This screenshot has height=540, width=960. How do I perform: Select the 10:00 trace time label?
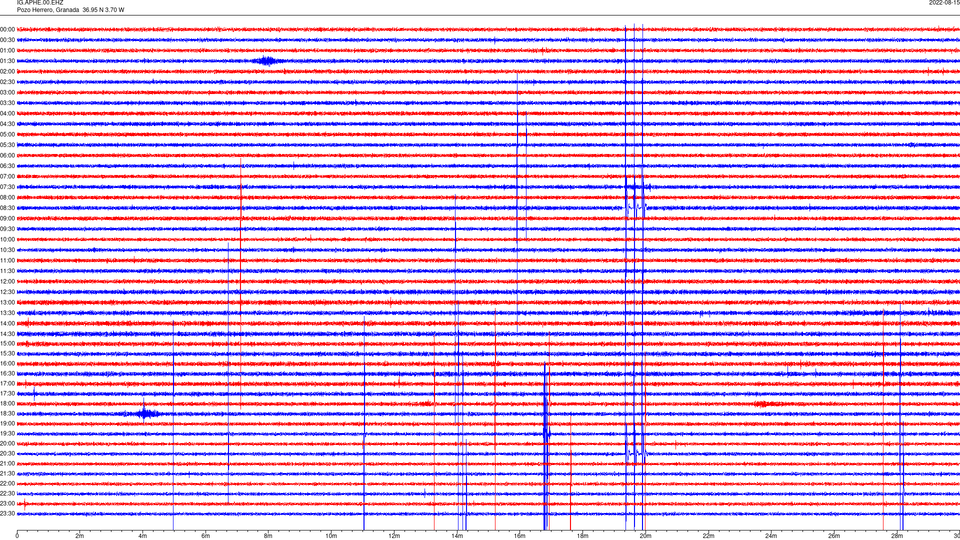click(8, 240)
